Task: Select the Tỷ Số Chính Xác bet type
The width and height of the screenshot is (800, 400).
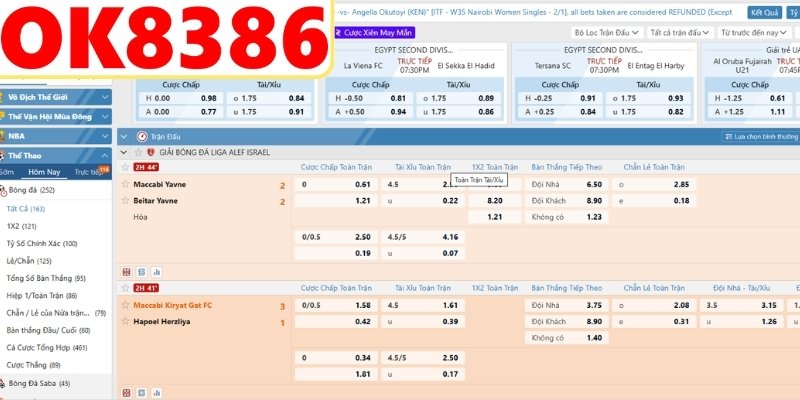Action: (x=42, y=243)
